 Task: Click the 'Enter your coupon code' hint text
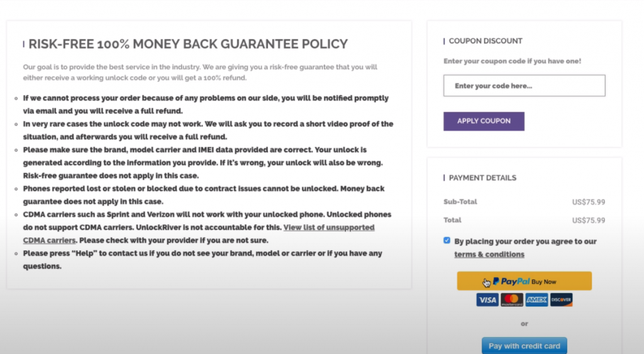tap(512, 61)
